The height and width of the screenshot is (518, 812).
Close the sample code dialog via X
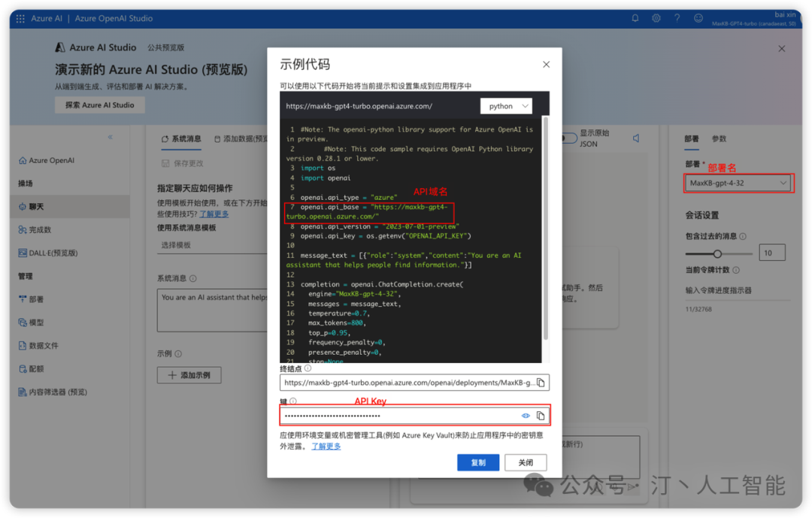coord(546,64)
